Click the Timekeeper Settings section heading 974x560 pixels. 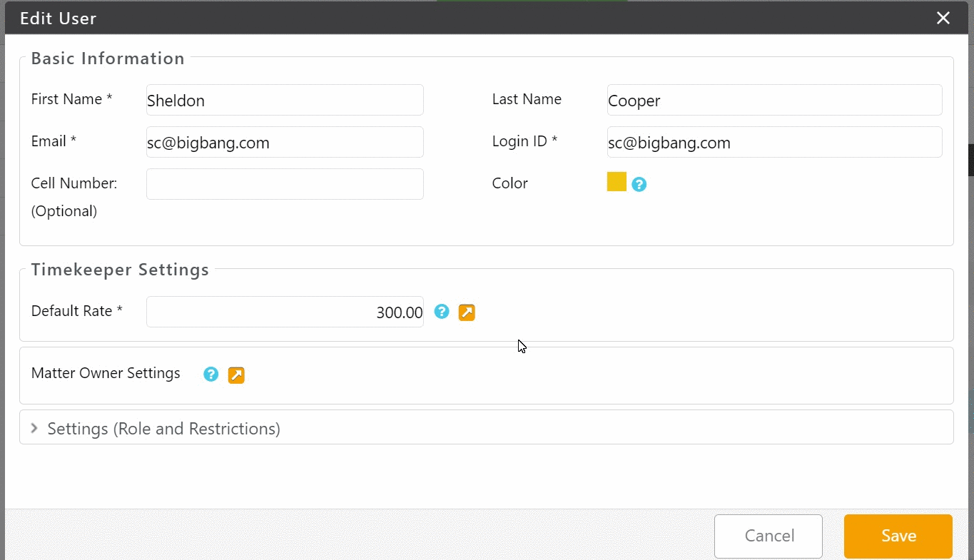click(120, 270)
